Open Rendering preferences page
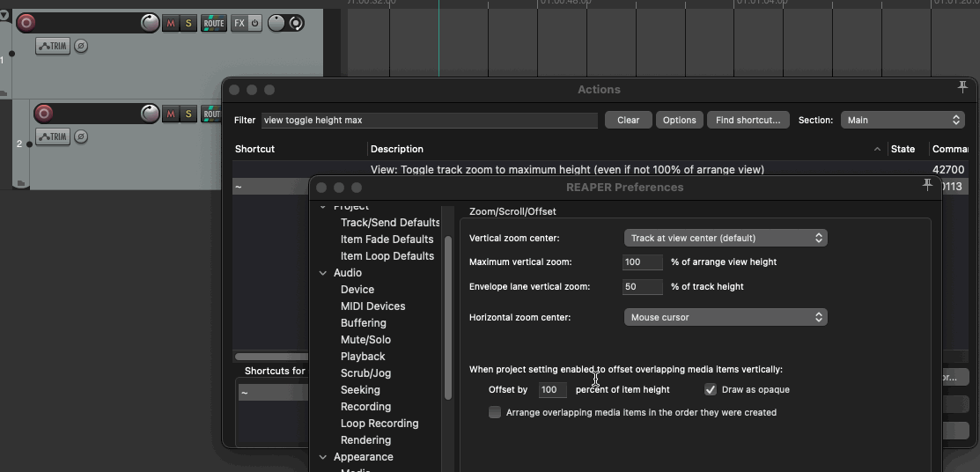The image size is (980, 472). 365,441
